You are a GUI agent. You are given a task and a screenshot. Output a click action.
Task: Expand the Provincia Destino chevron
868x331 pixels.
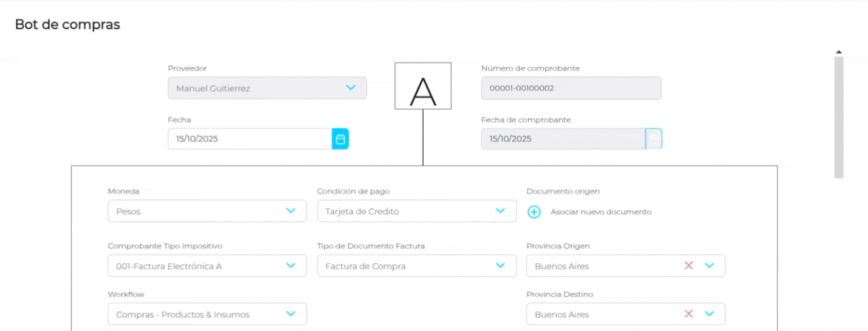click(x=709, y=314)
